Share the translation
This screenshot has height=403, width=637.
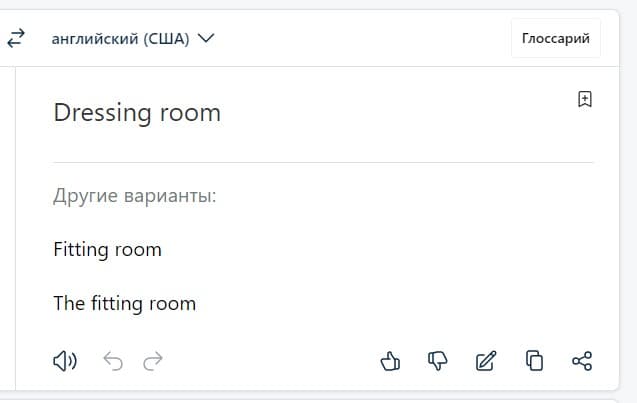(582, 361)
